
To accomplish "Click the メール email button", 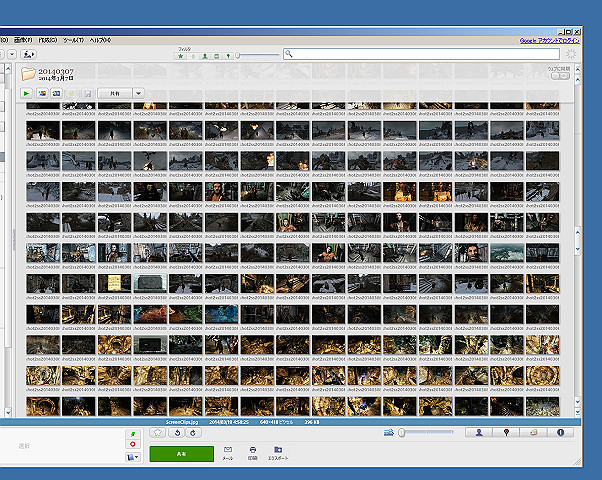I will [x=228, y=453].
